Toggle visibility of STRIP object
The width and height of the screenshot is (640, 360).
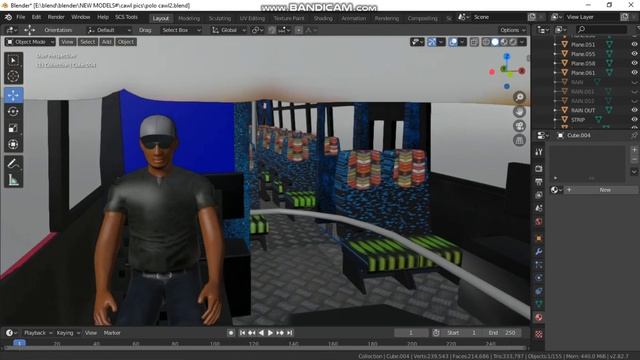tap(634, 120)
